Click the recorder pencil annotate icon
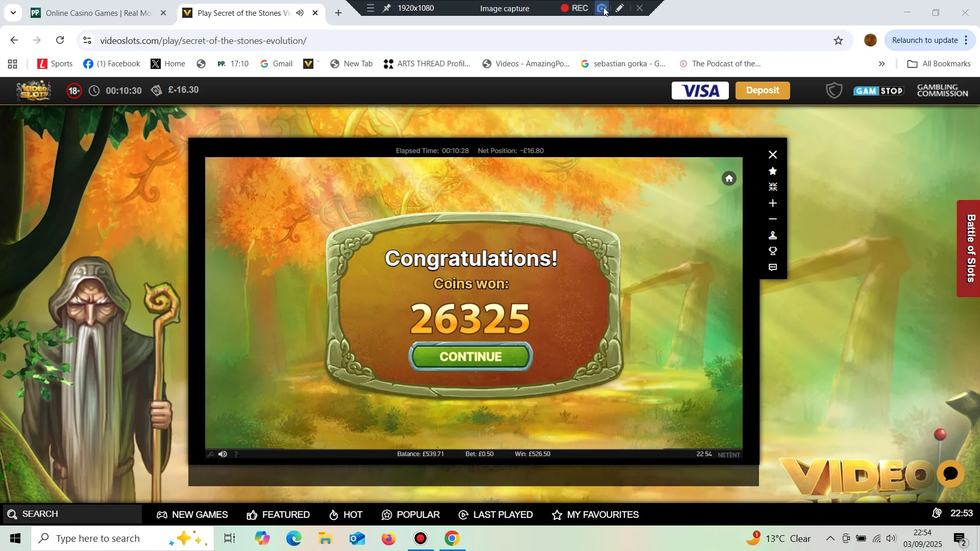The height and width of the screenshot is (551, 980). pos(619,8)
